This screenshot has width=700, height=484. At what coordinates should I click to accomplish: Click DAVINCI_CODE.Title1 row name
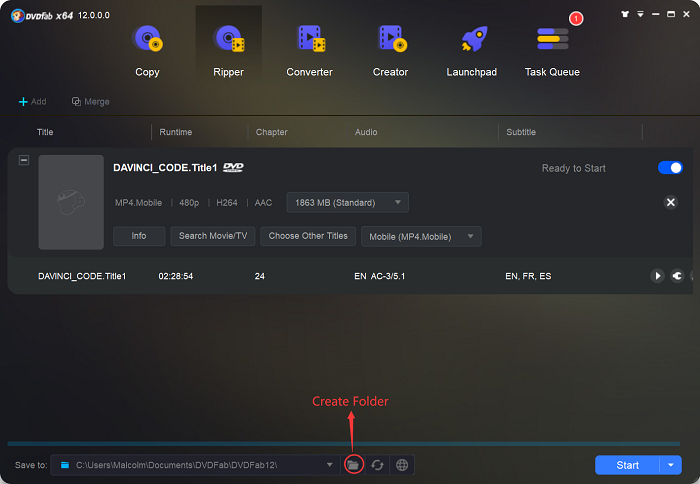pyautogui.click(x=82, y=276)
